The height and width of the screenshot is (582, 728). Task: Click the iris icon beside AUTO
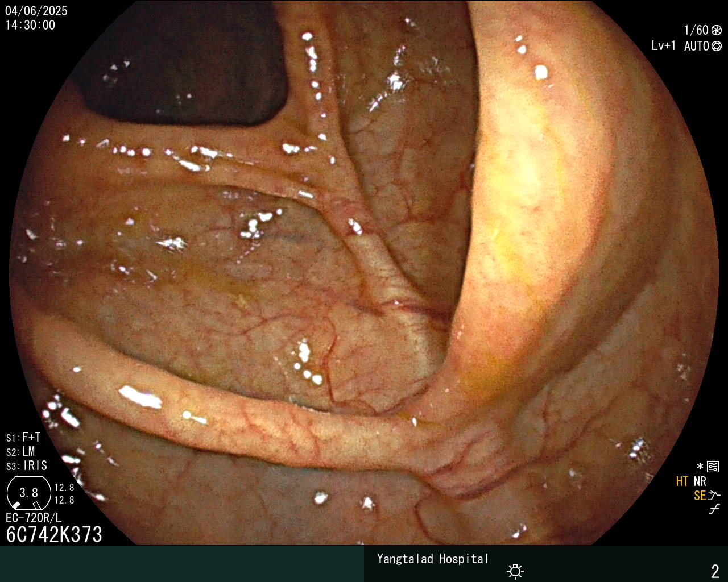[717, 46]
